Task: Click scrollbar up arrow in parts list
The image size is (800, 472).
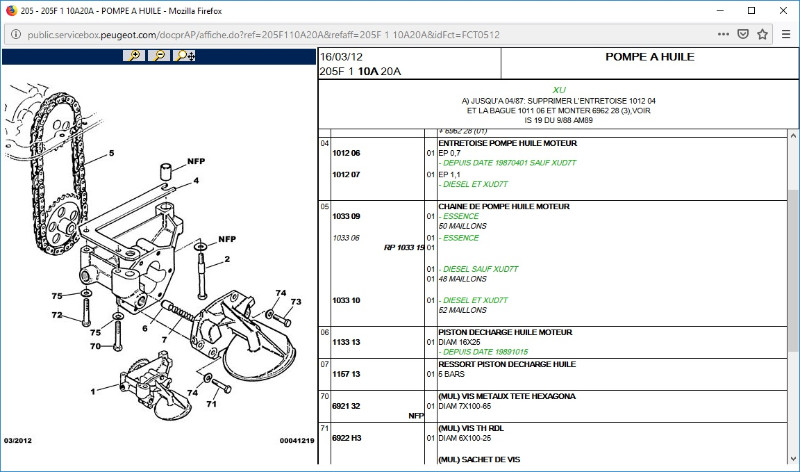Action: 793,136
